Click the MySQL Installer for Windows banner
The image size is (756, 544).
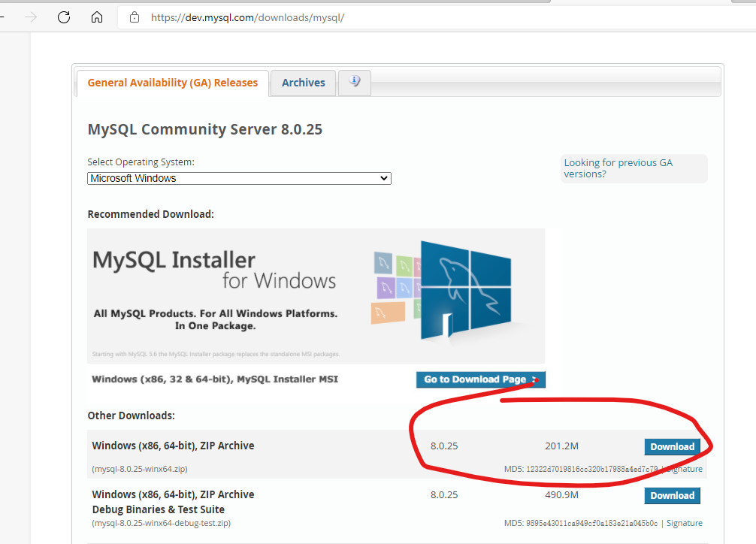pos(316,295)
